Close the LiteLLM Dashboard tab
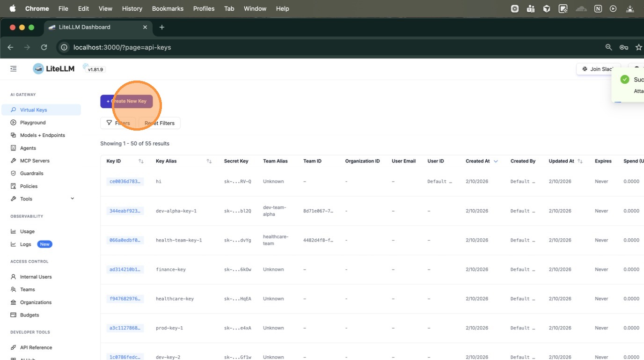The image size is (644, 360). point(145,27)
